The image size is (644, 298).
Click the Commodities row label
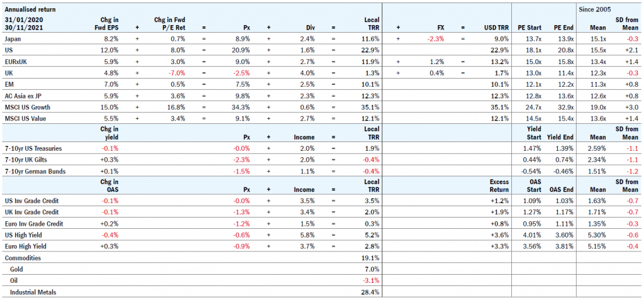point(23,258)
